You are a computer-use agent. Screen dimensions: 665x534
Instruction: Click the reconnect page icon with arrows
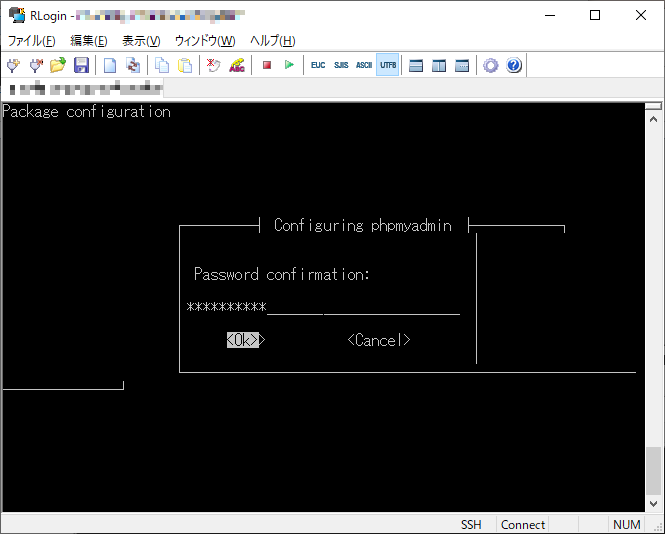[133, 65]
